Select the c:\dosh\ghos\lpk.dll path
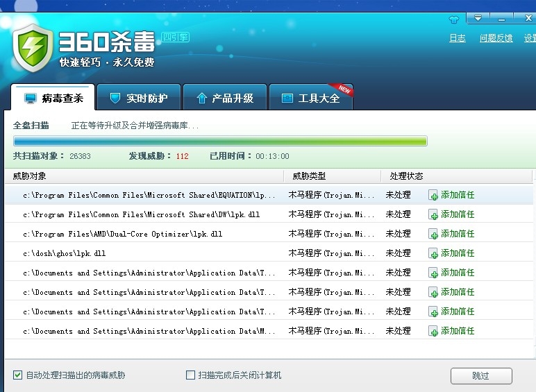Screen dimensions: 536x392 point(65,254)
